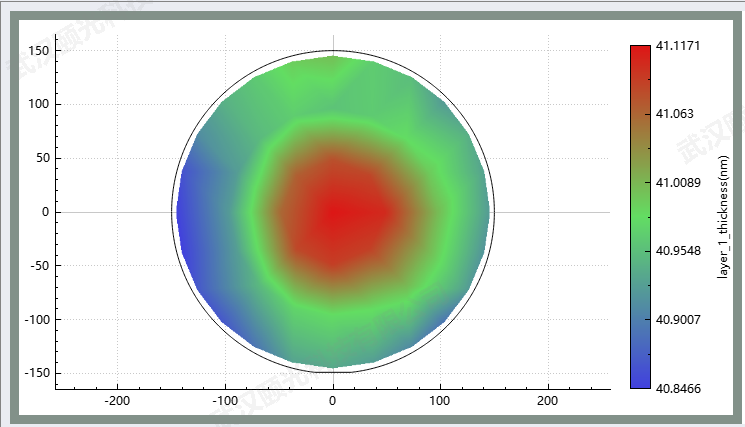This screenshot has height=427, width=745.
Task: Click the -200 tick label on horizontal axis
Action: click(118, 400)
